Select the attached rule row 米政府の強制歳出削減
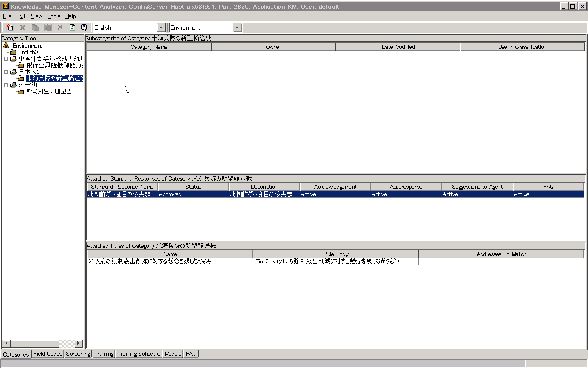 click(x=150, y=261)
